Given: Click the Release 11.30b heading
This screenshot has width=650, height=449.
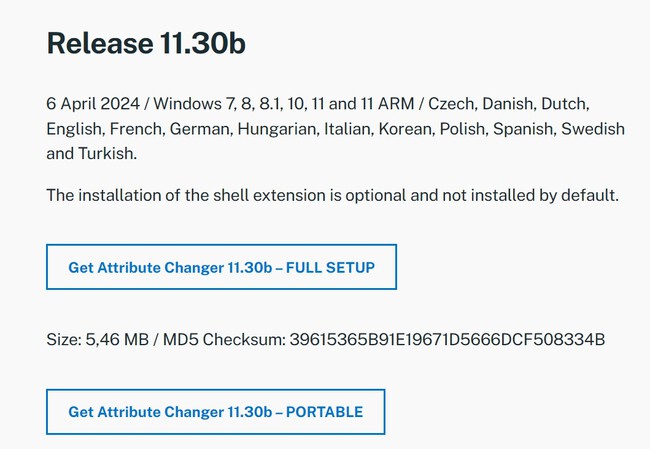Looking at the screenshot, I should click(146, 43).
